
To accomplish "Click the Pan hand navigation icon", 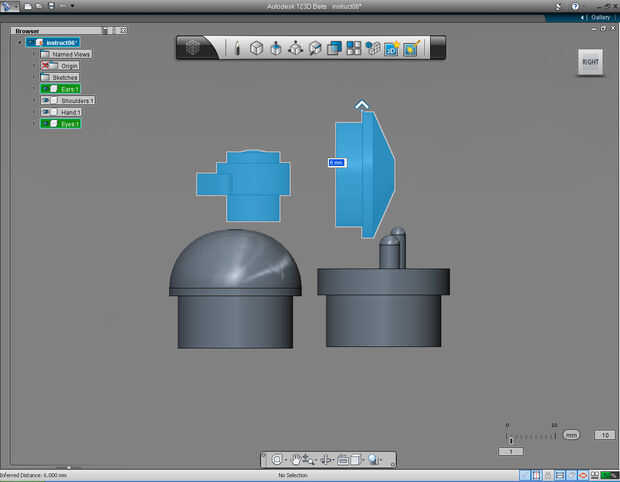I will click(296, 459).
